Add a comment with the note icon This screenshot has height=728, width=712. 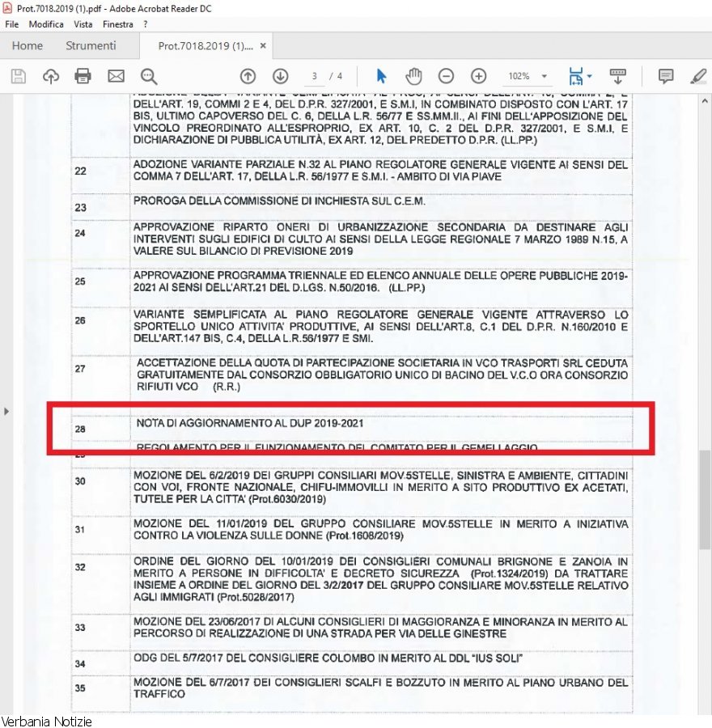pos(666,76)
